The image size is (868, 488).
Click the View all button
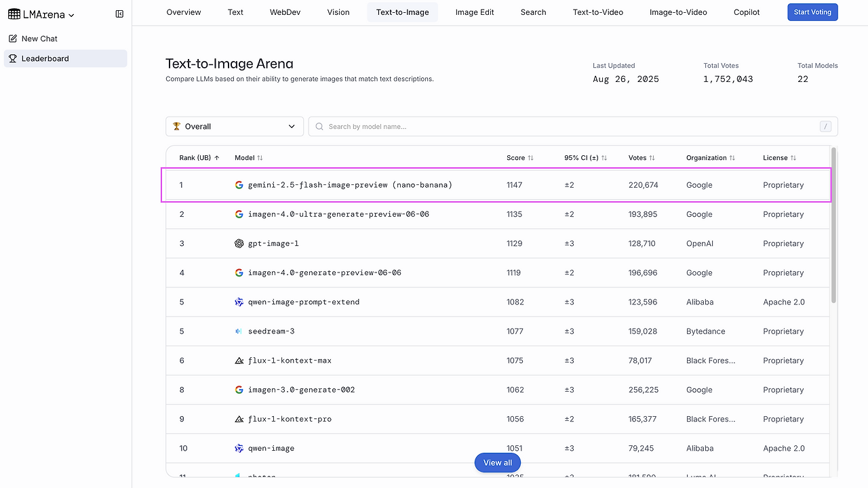(x=498, y=463)
